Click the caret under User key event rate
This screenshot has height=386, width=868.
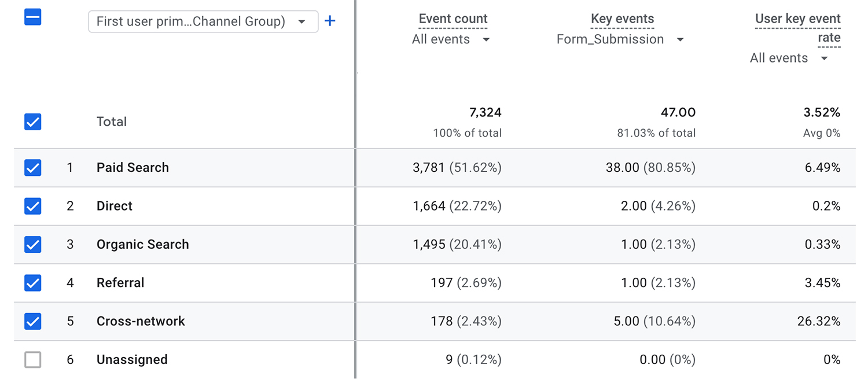[x=824, y=58]
